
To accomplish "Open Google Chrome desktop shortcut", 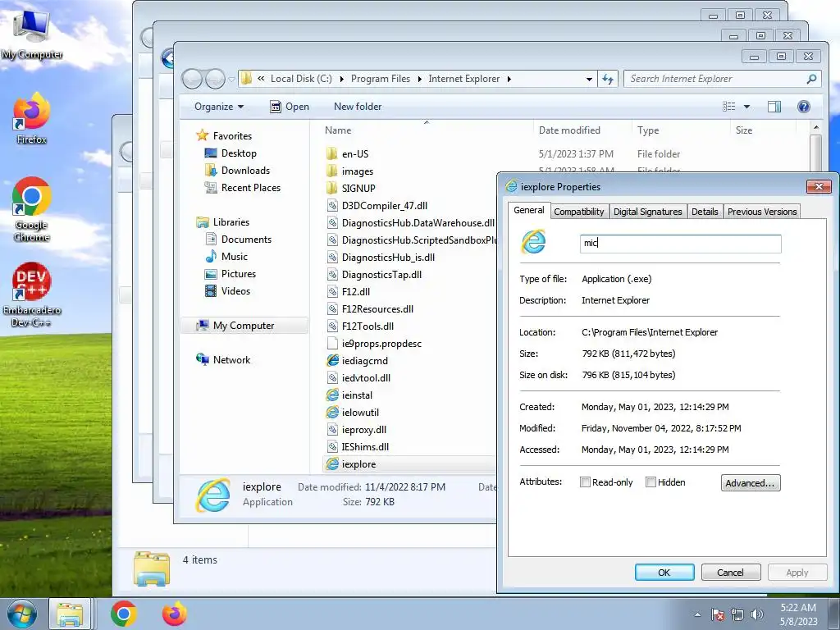I will [32, 209].
